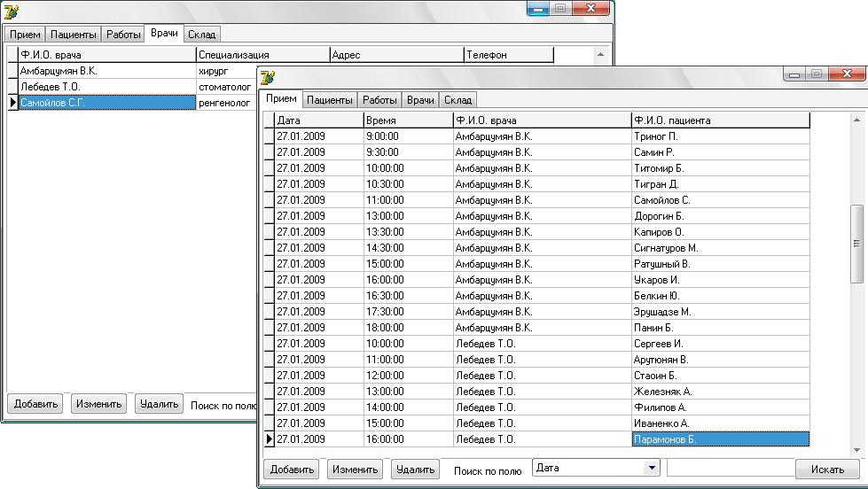
Task: Maximize the front window
Action: [817, 74]
